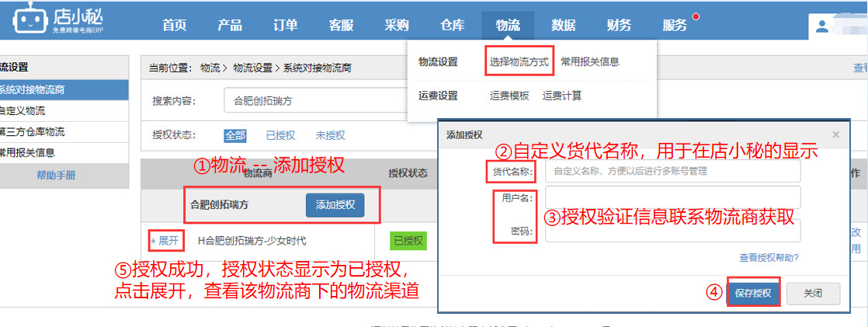Image resolution: width=868 pixels, height=327 pixels.
Task: Click the 合肥创拓瑞方 provider name
Action: tap(219, 204)
